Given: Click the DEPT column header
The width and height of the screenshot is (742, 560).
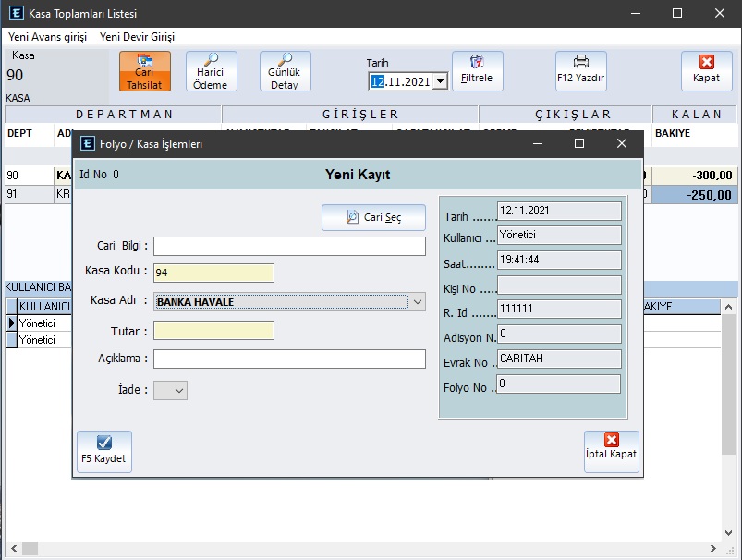Looking at the screenshot, I should click(20, 133).
